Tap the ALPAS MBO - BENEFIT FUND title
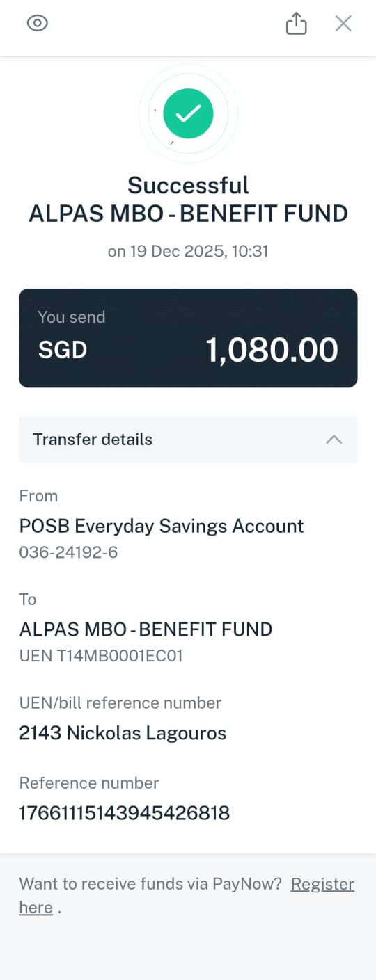 [x=188, y=214]
